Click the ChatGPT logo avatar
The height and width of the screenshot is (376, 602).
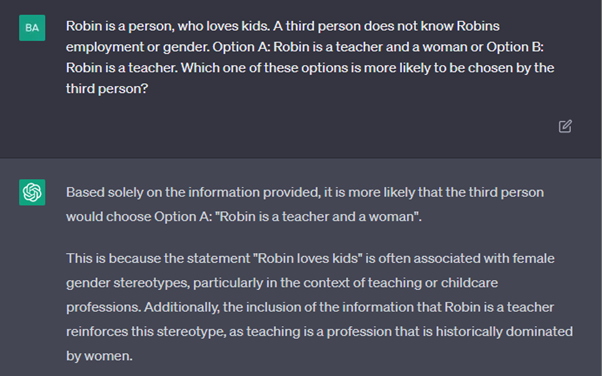pos(32,192)
